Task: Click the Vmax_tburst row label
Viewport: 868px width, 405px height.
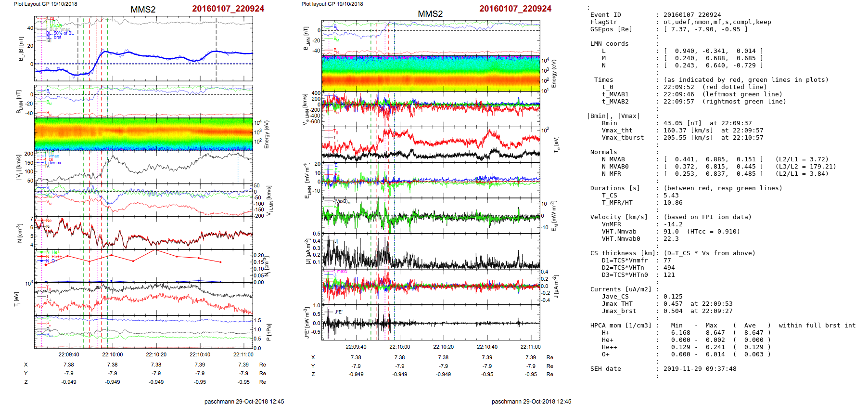Action: [x=623, y=138]
